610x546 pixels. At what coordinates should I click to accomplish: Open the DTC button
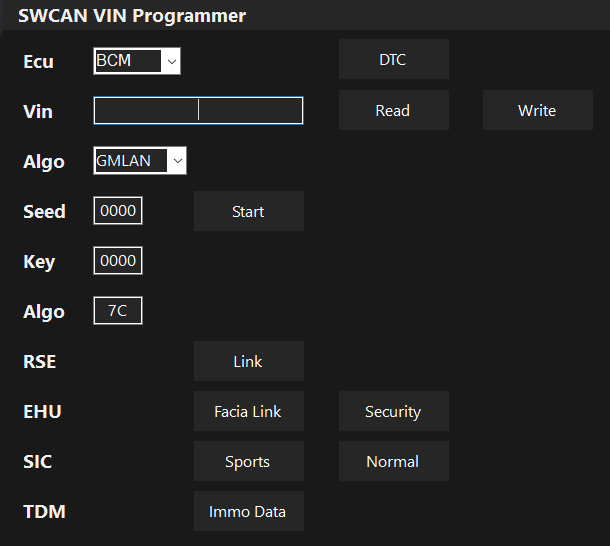point(394,59)
